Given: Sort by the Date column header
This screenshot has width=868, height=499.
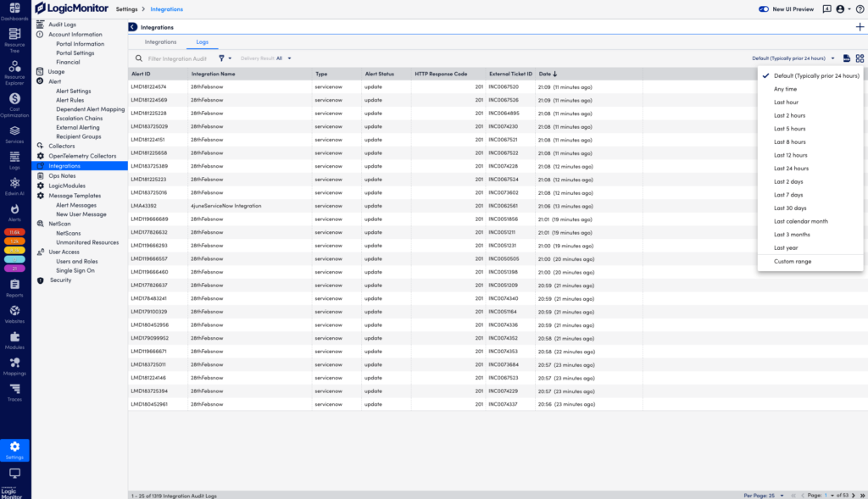Looking at the screenshot, I should (x=548, y=74).
